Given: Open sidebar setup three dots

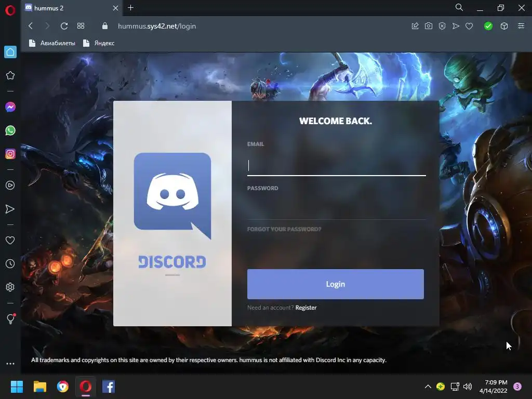Looking at the screenshot, I should pos(10,364).
